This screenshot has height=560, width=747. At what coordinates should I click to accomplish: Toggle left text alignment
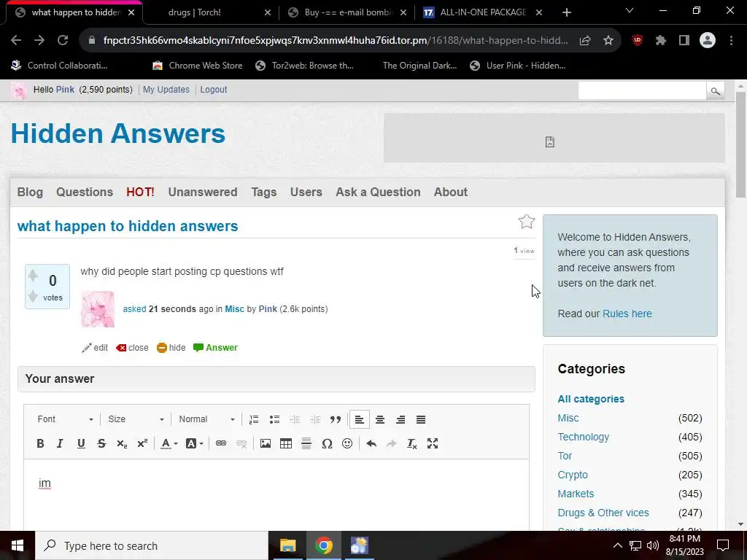[x=359, y=419]
